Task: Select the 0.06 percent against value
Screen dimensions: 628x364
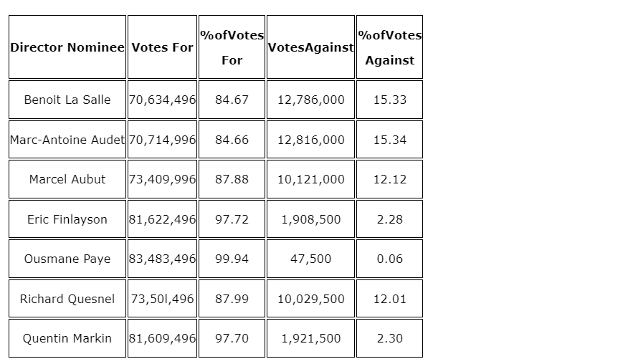Action: pyautogui.click(x=389, y=259)
